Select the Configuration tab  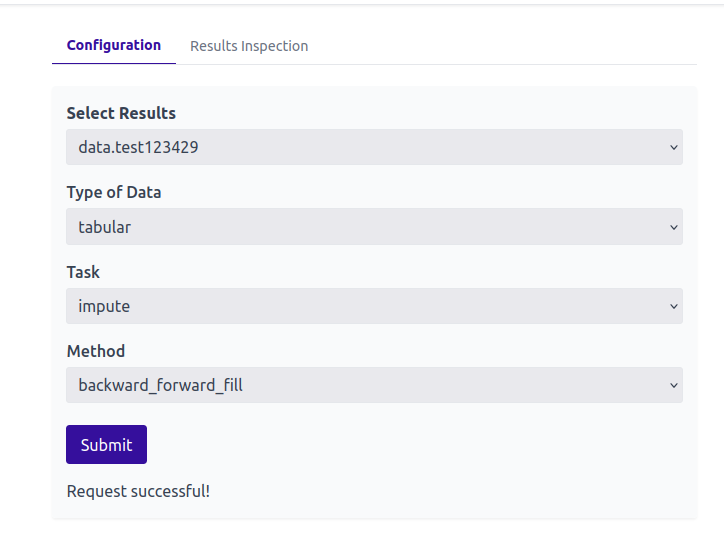tap(114, 45)
